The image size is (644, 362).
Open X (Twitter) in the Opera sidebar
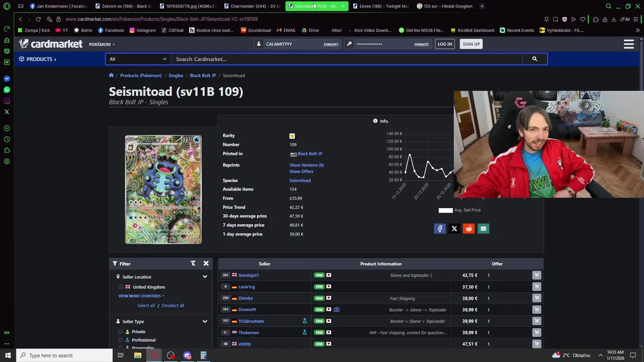click(x=7, y=112)
